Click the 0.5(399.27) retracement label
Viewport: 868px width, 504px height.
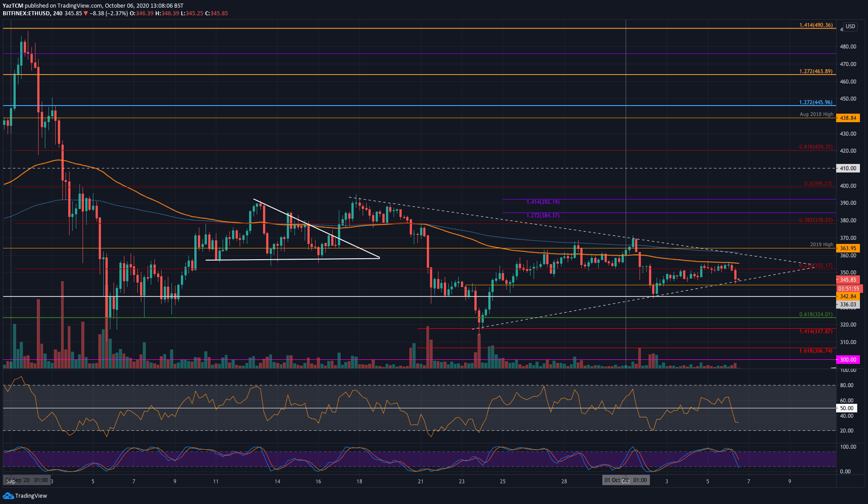tap(818, 184)
